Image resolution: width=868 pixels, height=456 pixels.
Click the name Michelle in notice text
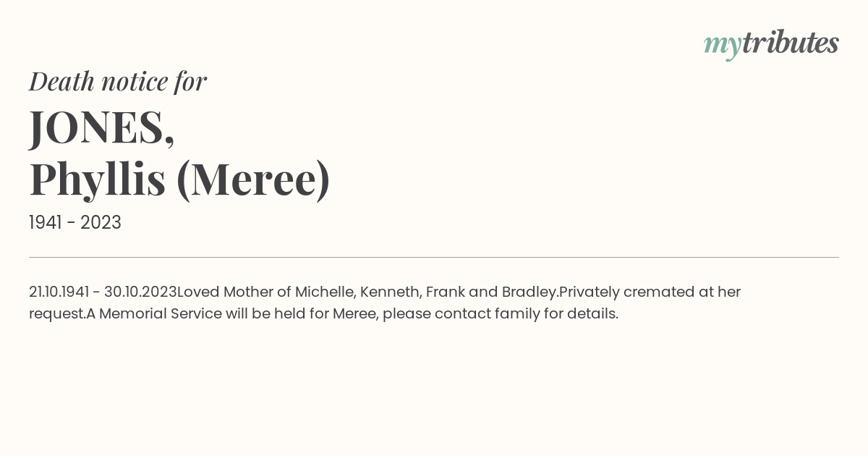click(x=325, y=292)
